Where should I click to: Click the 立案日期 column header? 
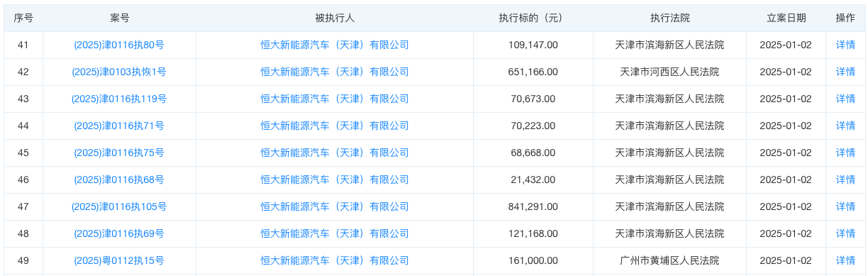(x=786, y=18)
